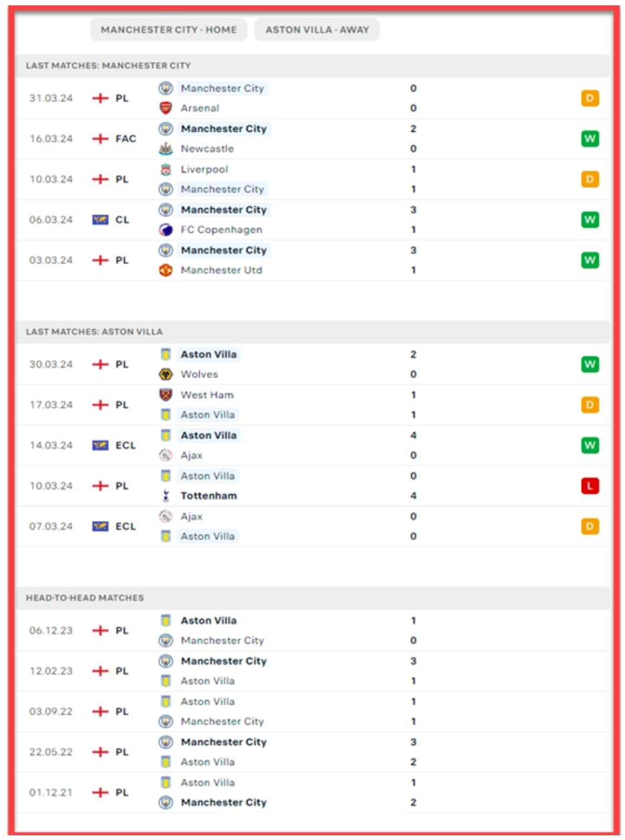Click the Wolves club crest icon

pos(166,375)
